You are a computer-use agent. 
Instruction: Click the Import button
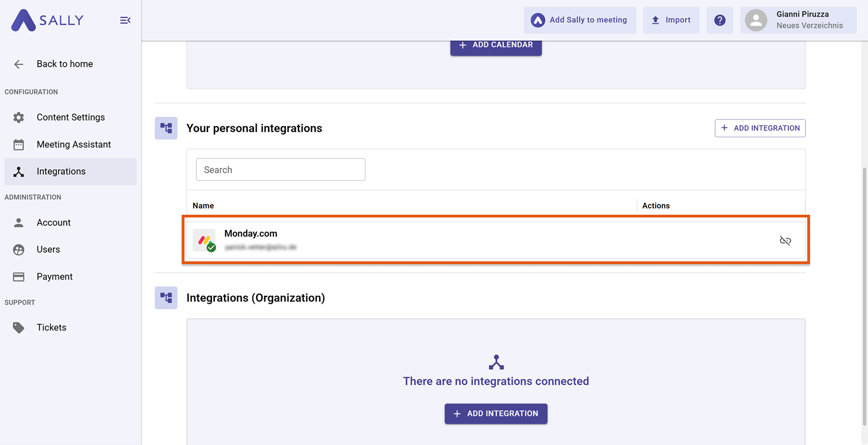(671, 20)
